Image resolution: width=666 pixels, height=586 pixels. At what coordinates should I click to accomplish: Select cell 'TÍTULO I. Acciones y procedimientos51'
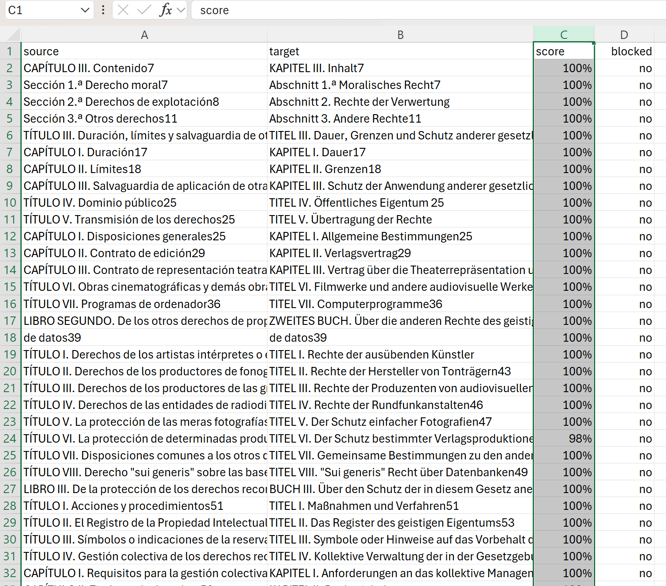[x=144, y=506]
